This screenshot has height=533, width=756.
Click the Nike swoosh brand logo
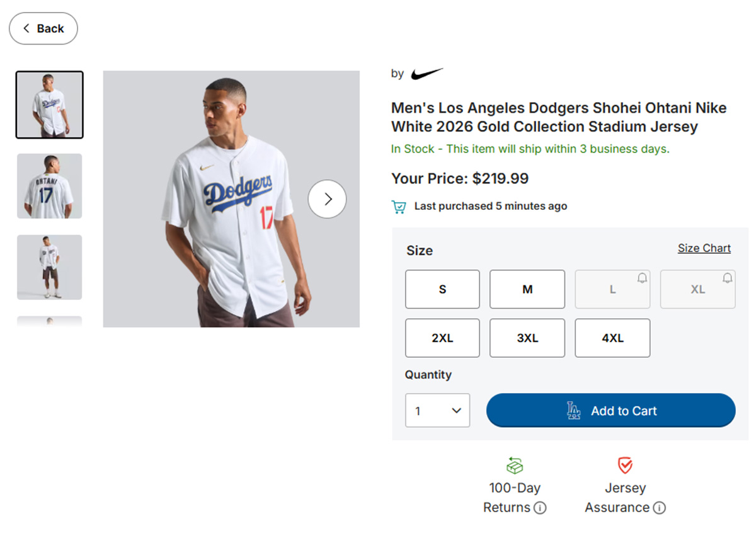[x=427, y=74]
